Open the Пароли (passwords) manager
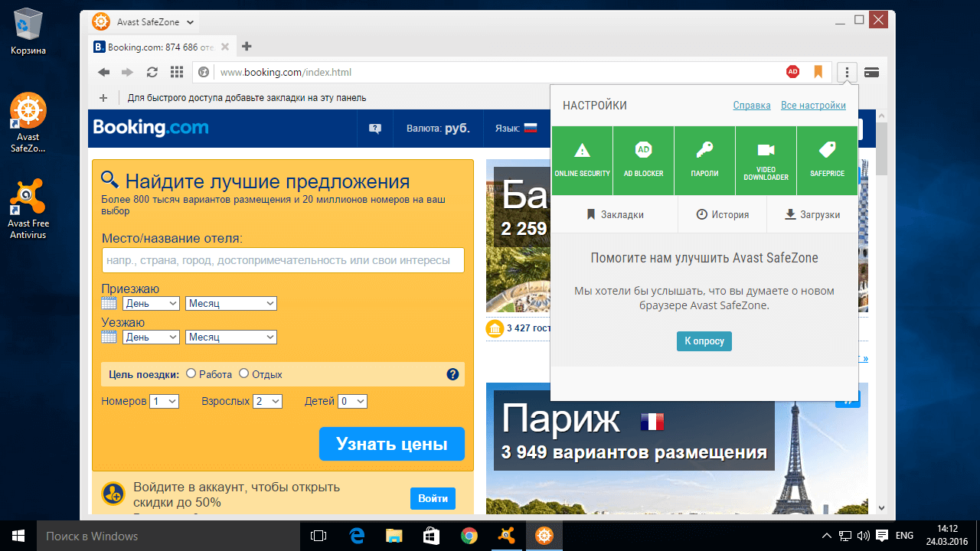The image size is (980, 551). point(704,161)
